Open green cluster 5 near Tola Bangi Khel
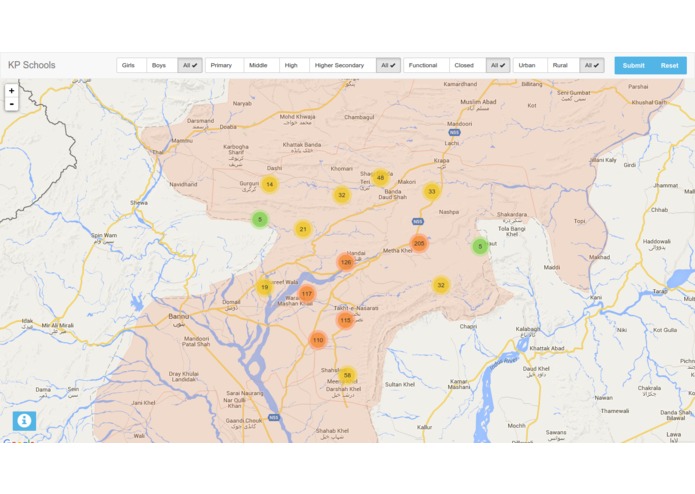This screenshot has height=494, width=695. click(480, 246)
